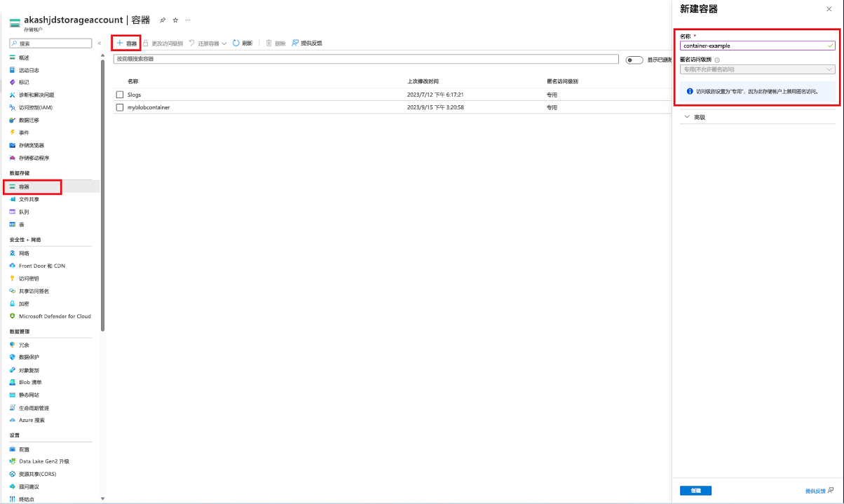Open Data Lake Gen2 升级 in sidebar

tap(44, 461)
